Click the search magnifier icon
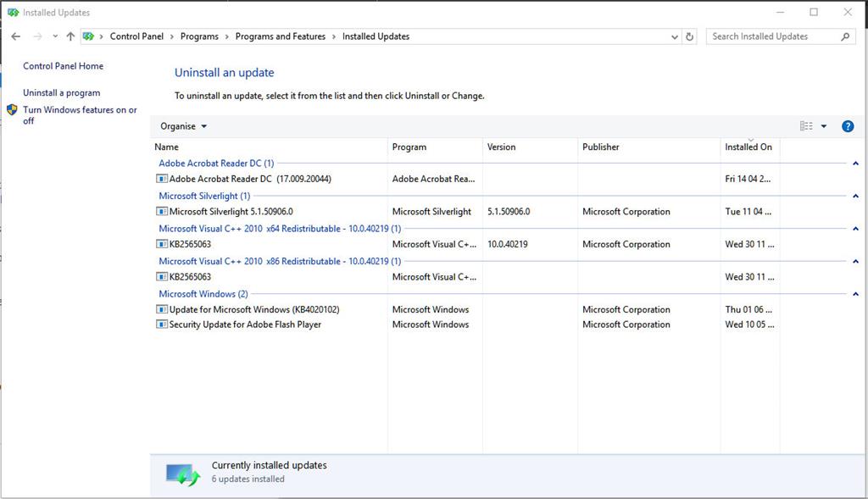Screen dimensions: 868x499 tap(845, 36)
